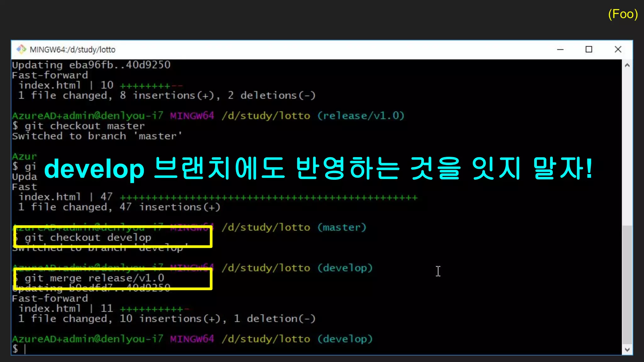Click the 'MINGW64:/d/study/lotto' window title
This screenshot has height=362, width=644.
pyautogui.click(x=73, y=50)
